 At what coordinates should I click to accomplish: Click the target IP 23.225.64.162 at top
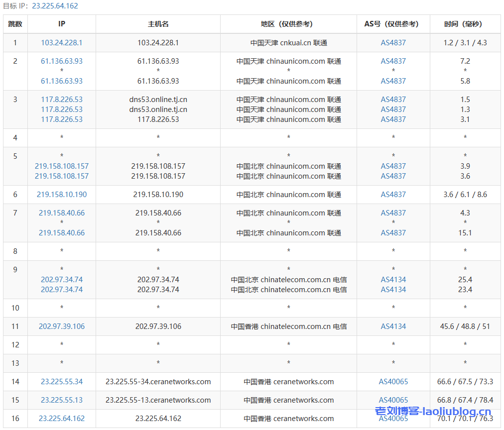click(x=55, y=6)
